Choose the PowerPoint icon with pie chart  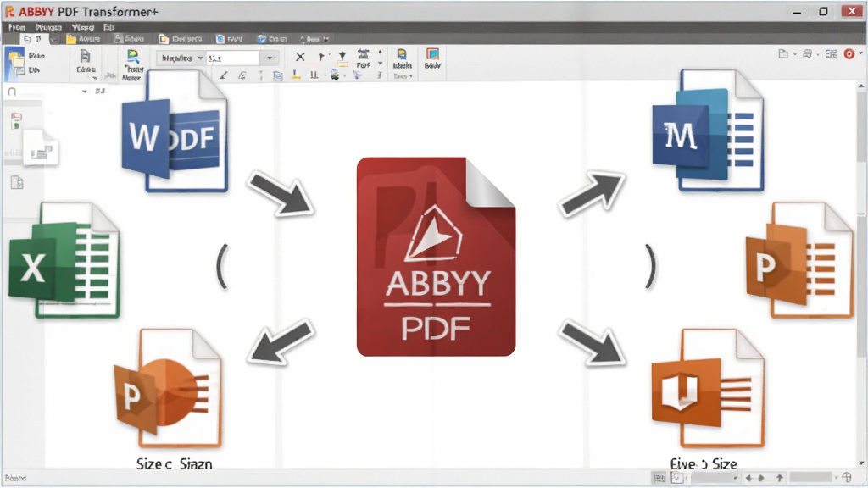point(167,388)
